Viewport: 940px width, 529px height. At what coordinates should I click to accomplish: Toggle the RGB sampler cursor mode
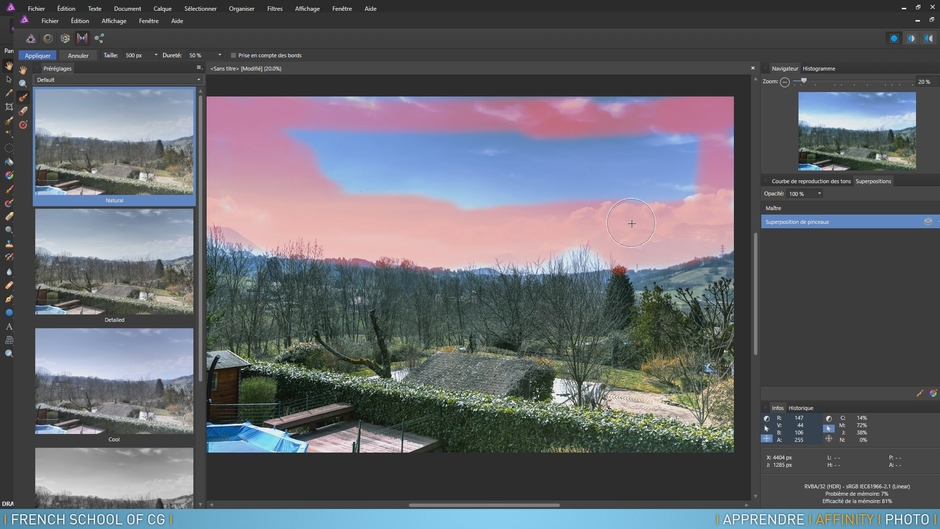coord(767,428)
